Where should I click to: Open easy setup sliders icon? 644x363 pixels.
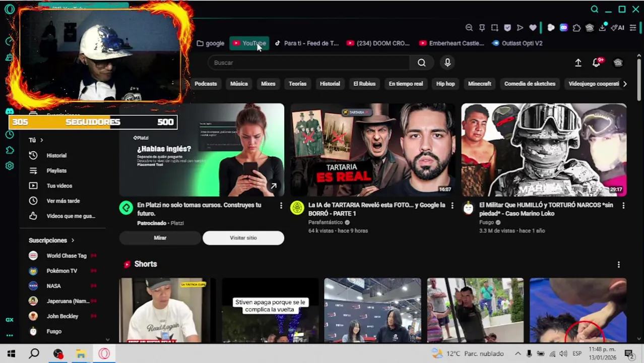pos(633,28)
